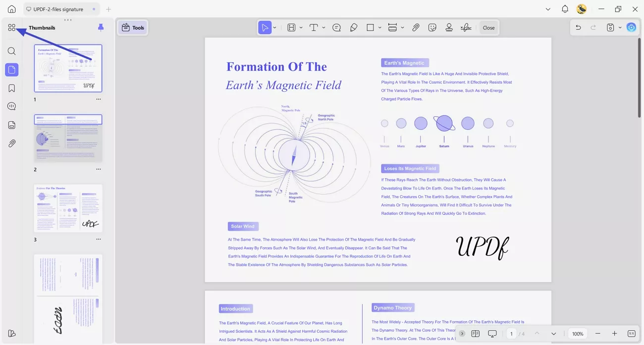Switch to the UPDF-2-files signature tab
This screenshot has width=644, height=345.
tap(59, 9)
